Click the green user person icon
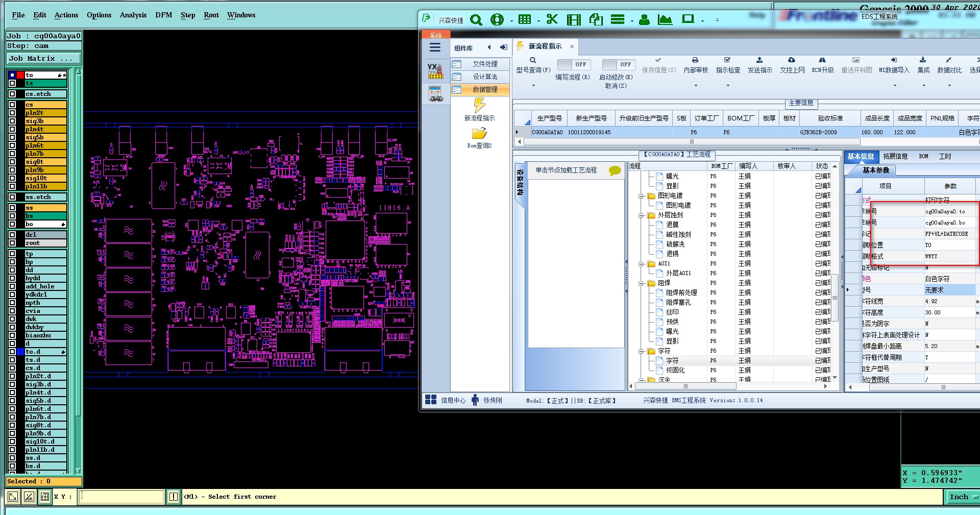The width and height of the screenshot is (980, 515). 644,20
